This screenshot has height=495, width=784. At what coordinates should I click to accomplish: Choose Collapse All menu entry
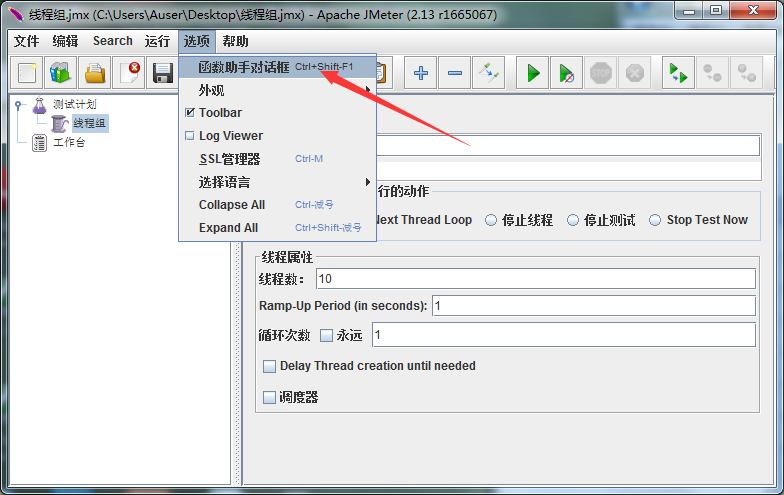point(277,204)
